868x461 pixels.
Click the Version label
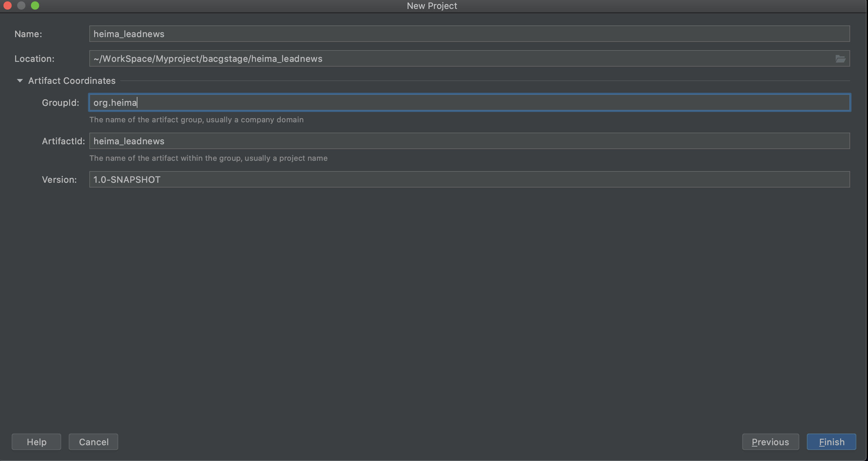pos(59,180)
